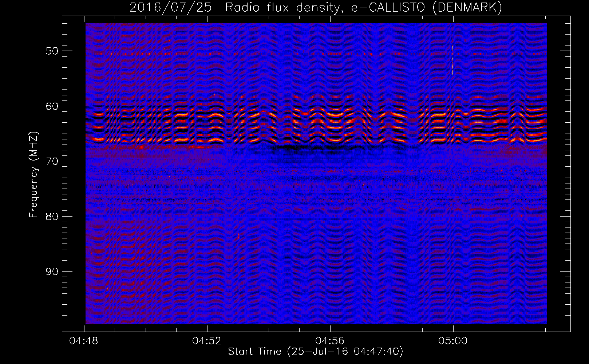Select the 04:56 time tick label
The height and width of the screenshot is (364, 589).
330,341
